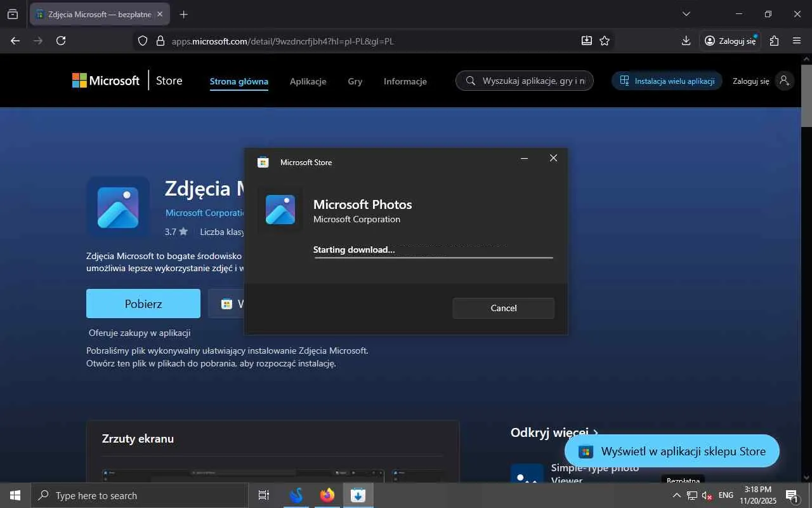Click the taskbar Type here to search box

140,495
